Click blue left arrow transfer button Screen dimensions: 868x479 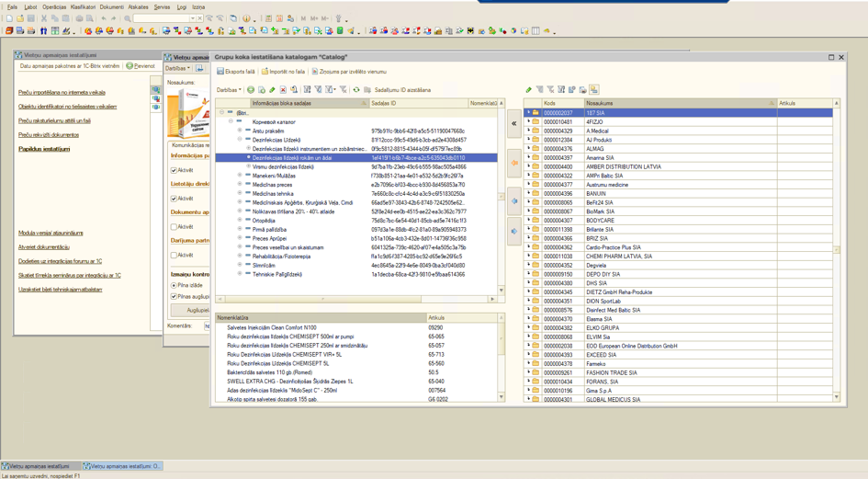coord(513,200)
